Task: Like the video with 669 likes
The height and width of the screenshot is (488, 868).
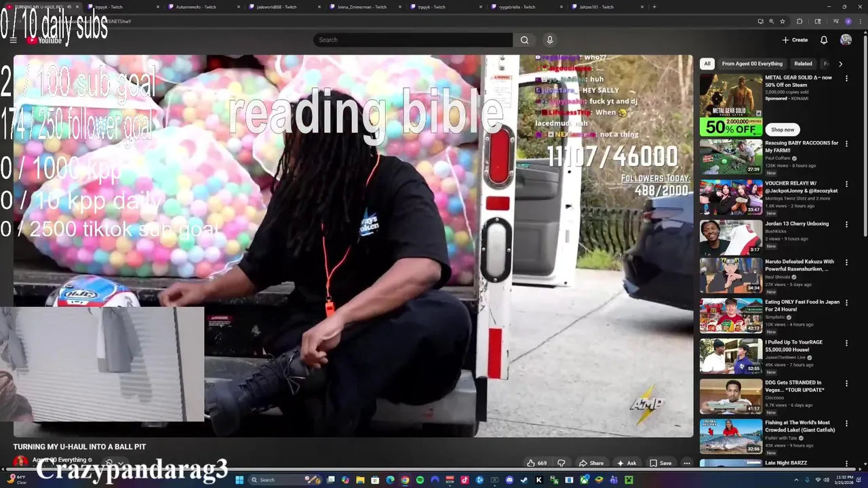Action: (x=537, y=463)
